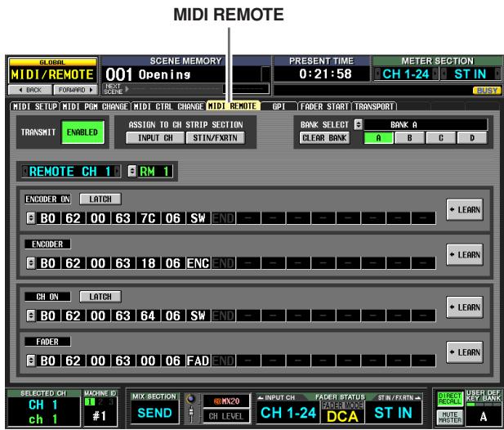Click the CLEAR BANK button
This screenshot has width=504, height=430.
click(x=324, y=138)
